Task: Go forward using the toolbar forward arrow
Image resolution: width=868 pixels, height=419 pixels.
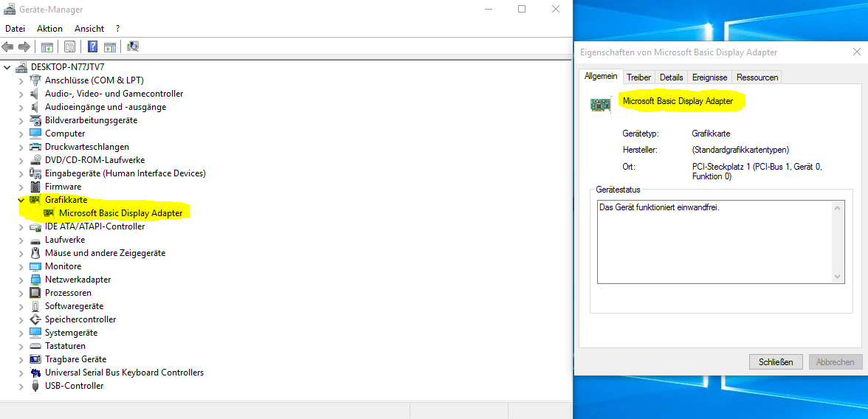Action: pos(24,46)
